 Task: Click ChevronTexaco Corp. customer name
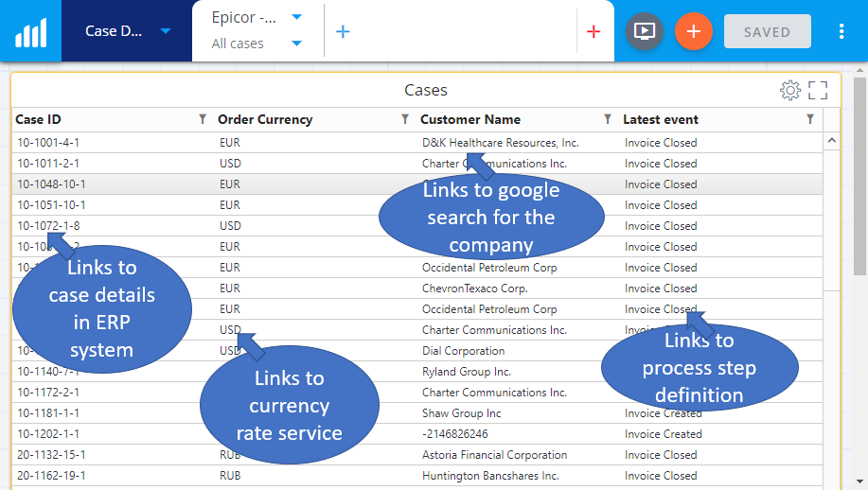coord(475,289)
